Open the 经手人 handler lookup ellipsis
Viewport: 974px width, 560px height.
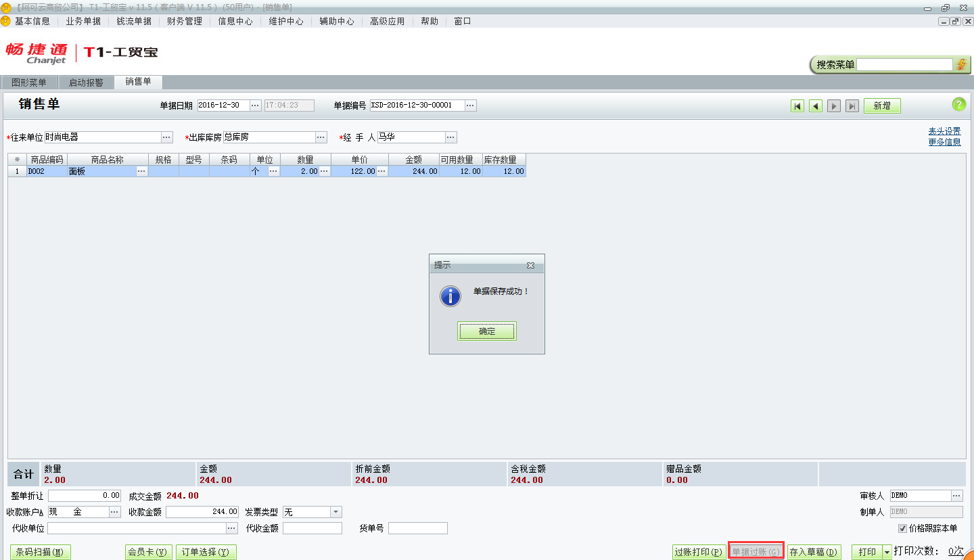[450, 137]
